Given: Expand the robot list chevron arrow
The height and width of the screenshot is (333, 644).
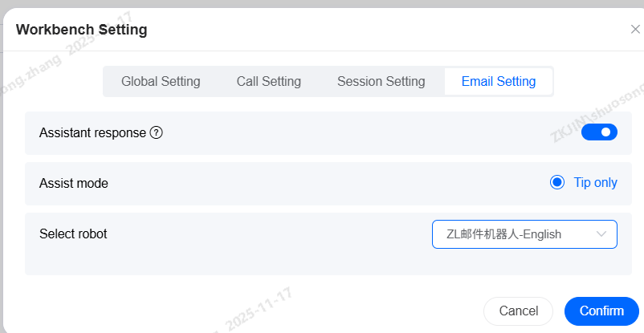Looking at the screenshot, I should coord(601,234).
